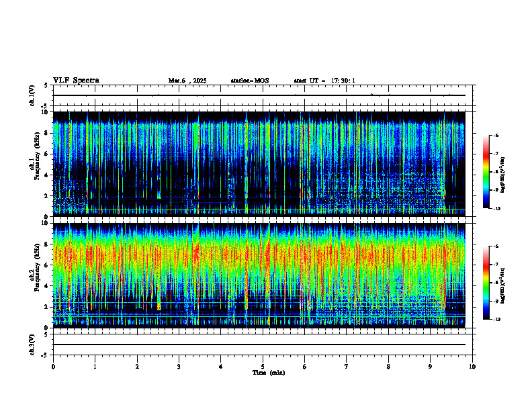Screen dimensions: 532x411
Task: Click time axis tick label "1"
Action: (95, 367)
